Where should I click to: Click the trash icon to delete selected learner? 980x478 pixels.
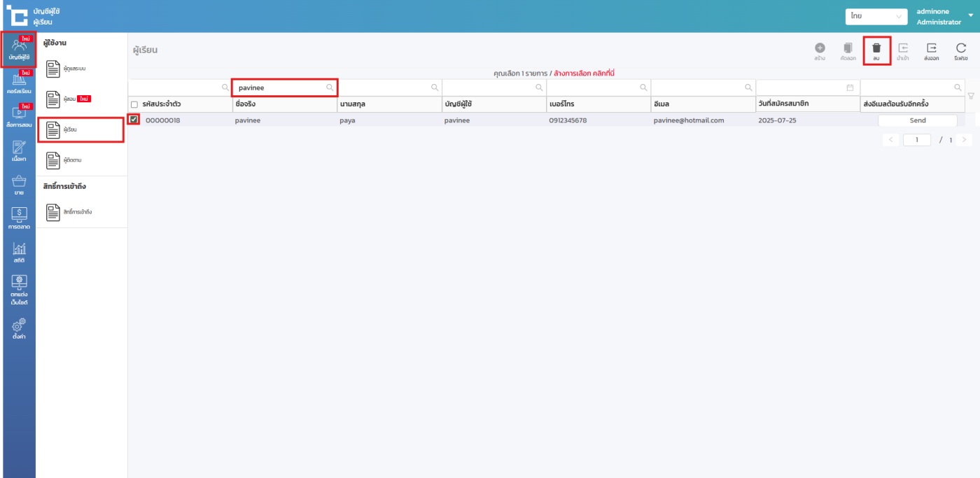point(876,49)
